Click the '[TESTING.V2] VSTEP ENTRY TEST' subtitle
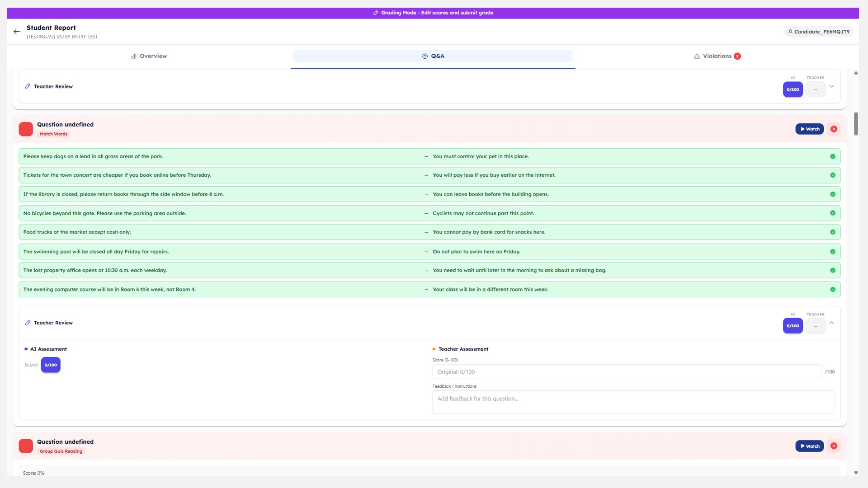The width and height of the screenshot is (868, 488). pyautogui.click(x=62, y=37)
